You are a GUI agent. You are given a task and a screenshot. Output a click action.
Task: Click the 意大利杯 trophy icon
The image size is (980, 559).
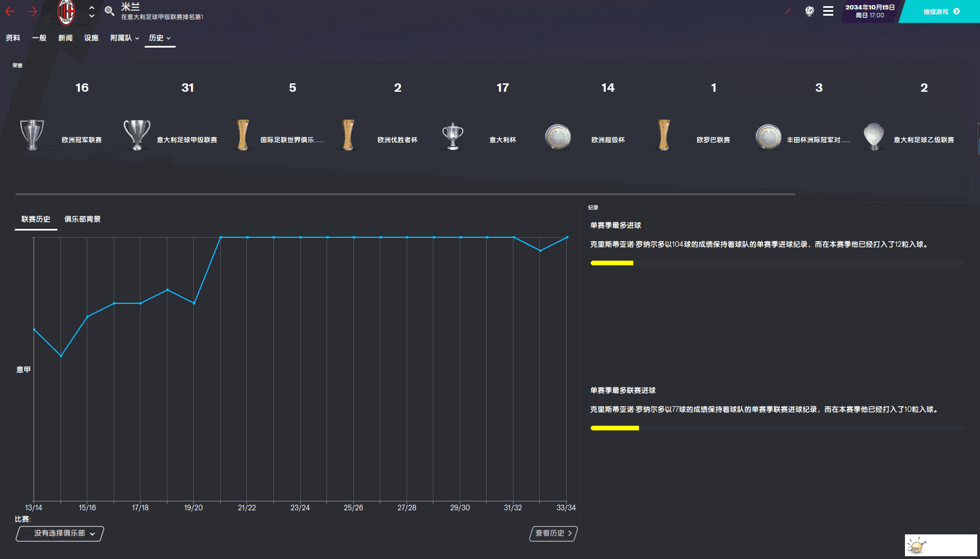[452, 136]
